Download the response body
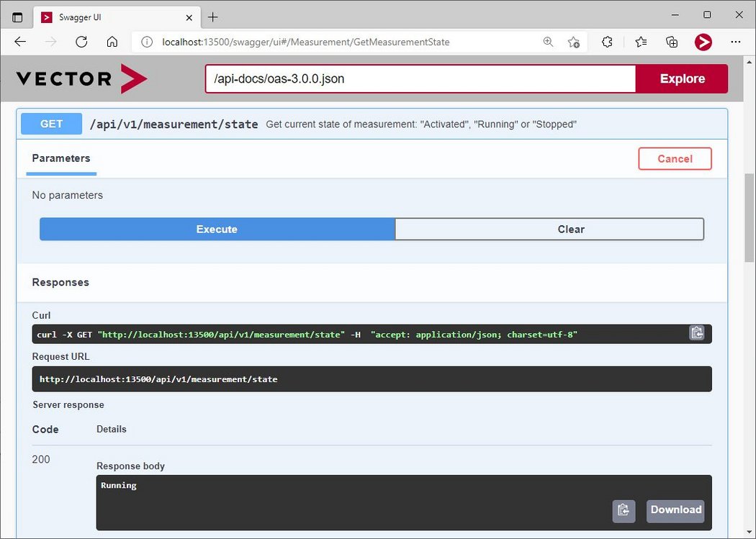 tap(675, 511)
